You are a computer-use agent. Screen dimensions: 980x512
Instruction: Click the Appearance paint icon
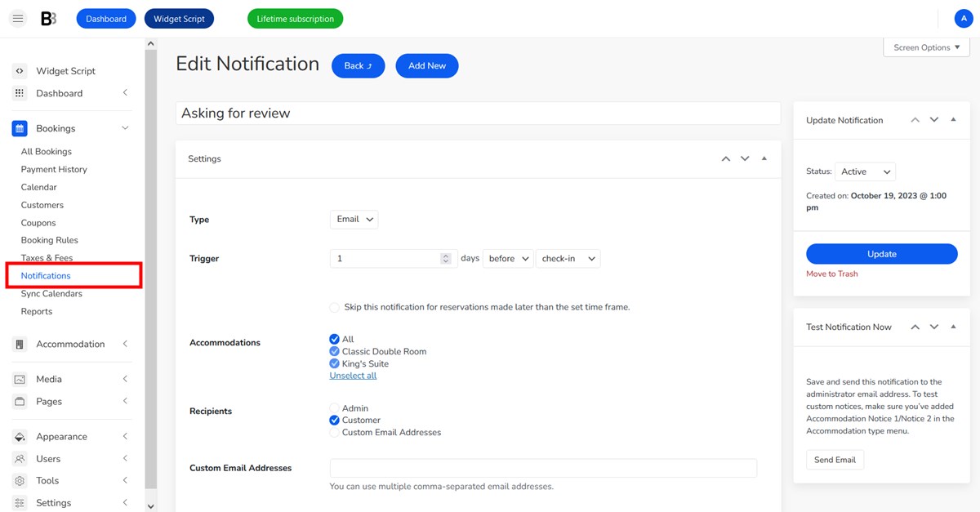20,437
